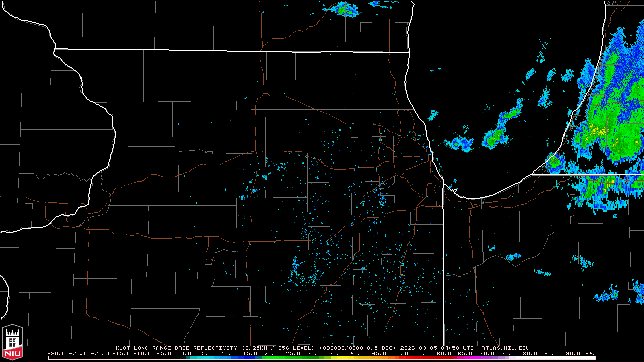
Task: Click the NIU castle logo
Action: tap(12, 343)
